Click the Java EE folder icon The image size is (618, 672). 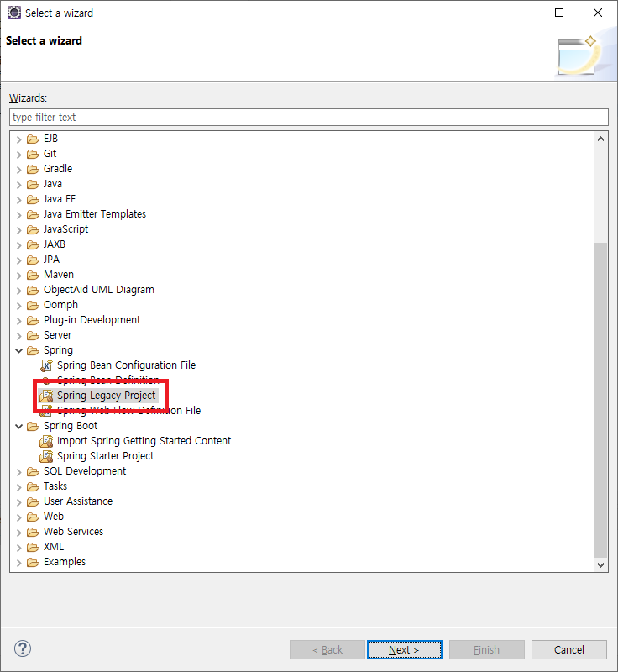point(33,199)
